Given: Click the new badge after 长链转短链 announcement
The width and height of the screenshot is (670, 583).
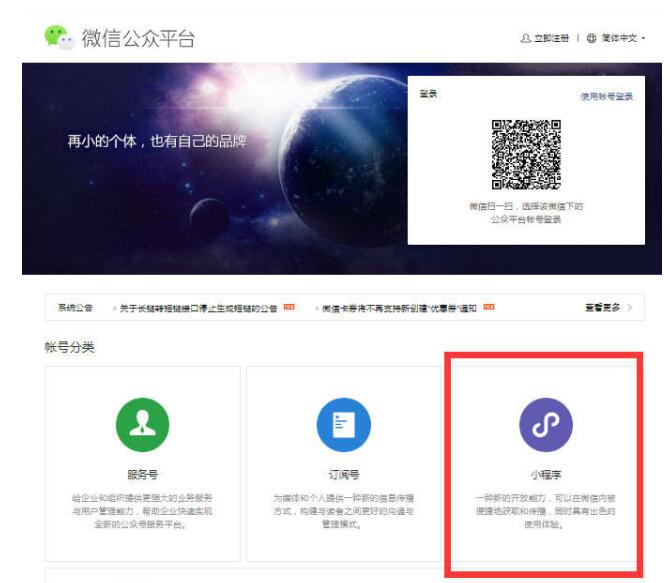Looking at the screenshot, I should [289, 306].
